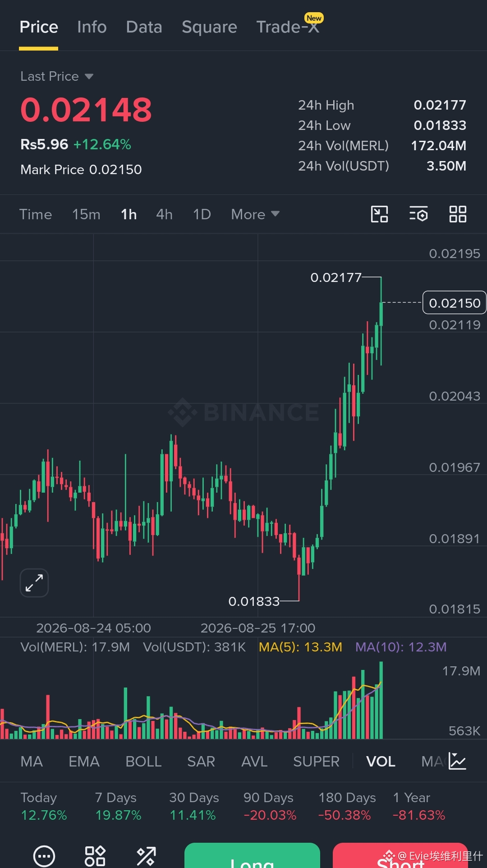Switch to the Info tab
The width and height of the screenshot is (487, 868).
(x=92, y=27)
